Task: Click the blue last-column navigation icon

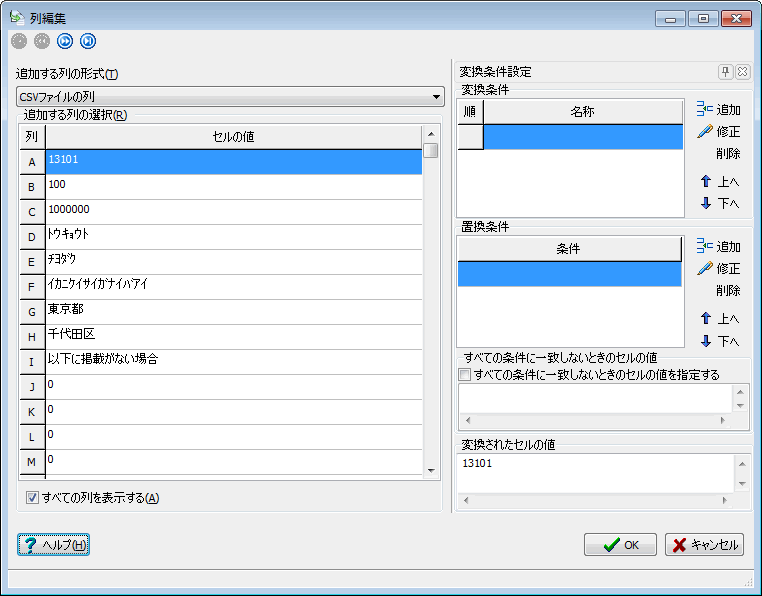Action: tap(88, 41)
